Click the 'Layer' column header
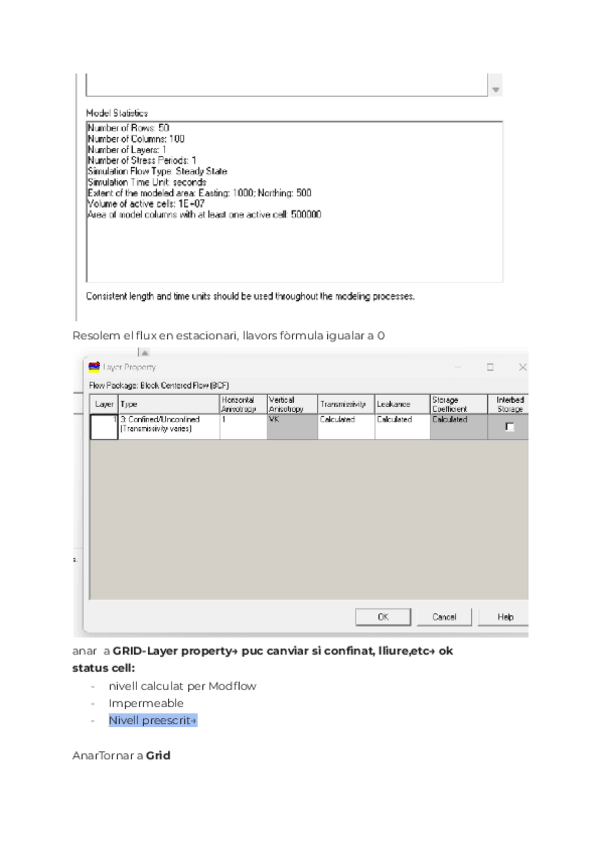The image size is (600, 848). (104, 405)
